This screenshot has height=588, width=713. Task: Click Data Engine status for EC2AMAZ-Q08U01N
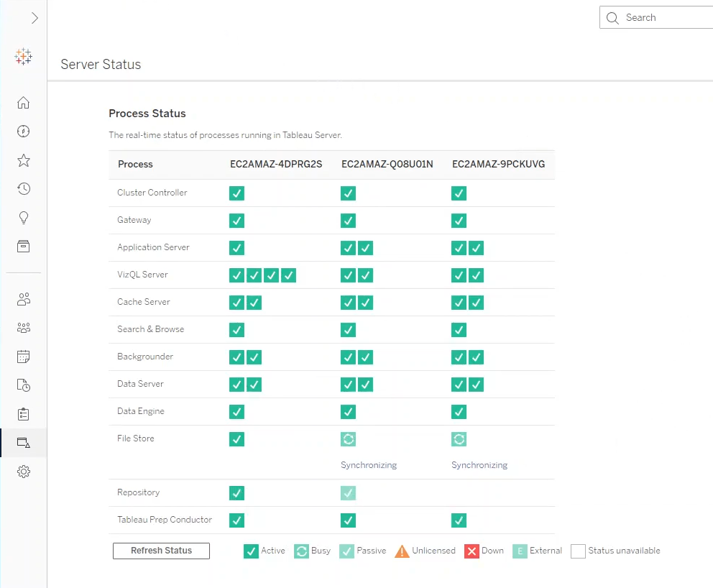pyautogui.click(x=348, y=412)
